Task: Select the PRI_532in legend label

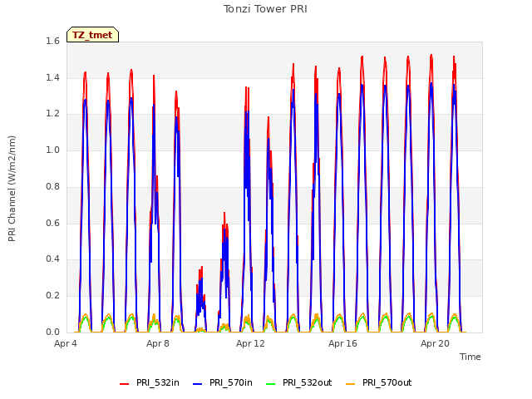Action: pyautogui.click(x=158, y=382)
